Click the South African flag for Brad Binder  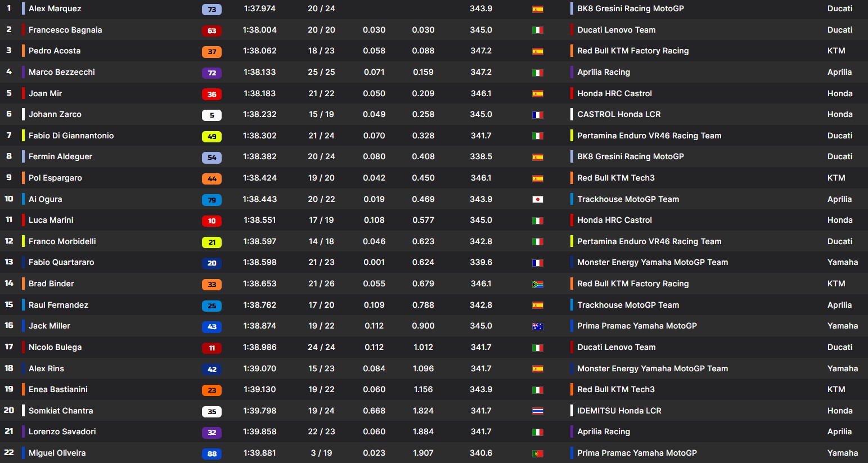point(538,284)
